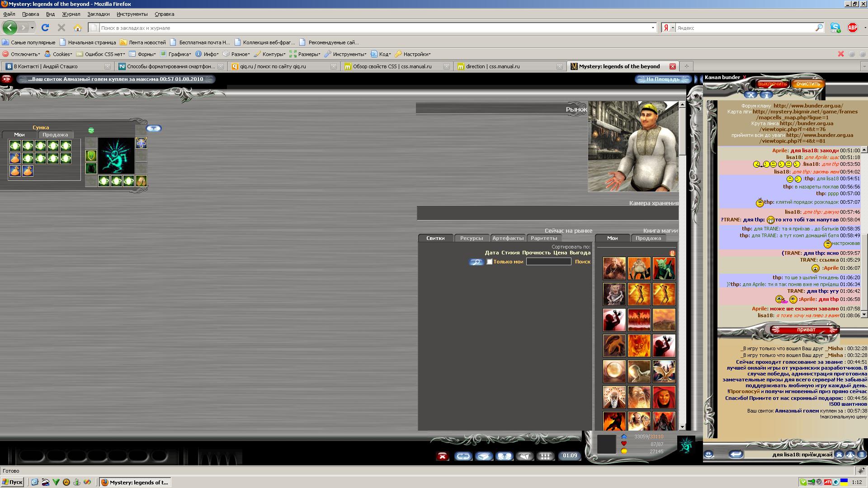Switch to the 'Артефакты' market tab
This screenshot has width=868, height=488.
(x=508, y=238)
